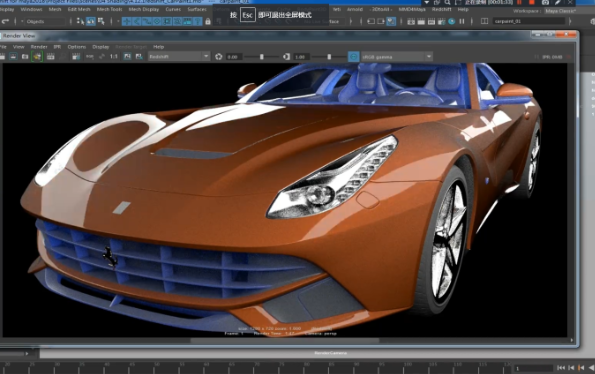Toggle the snap to grids icon
595x374 pixels.
point(127,22)
